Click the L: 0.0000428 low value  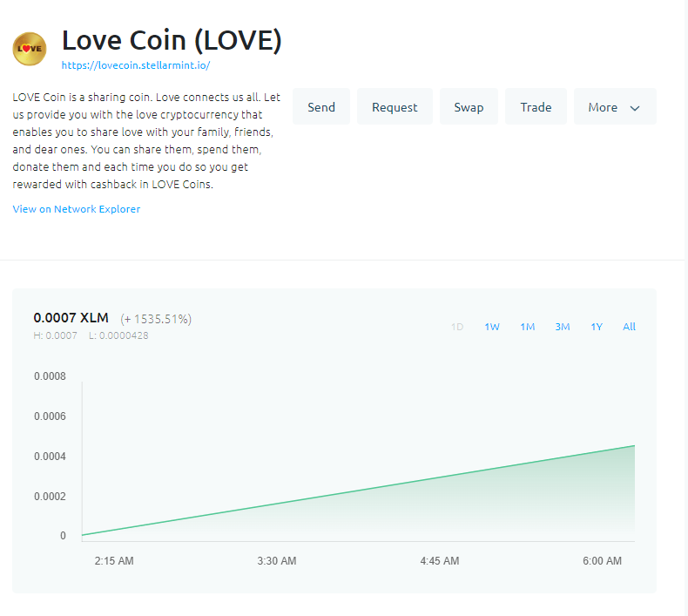click(118, 335)
